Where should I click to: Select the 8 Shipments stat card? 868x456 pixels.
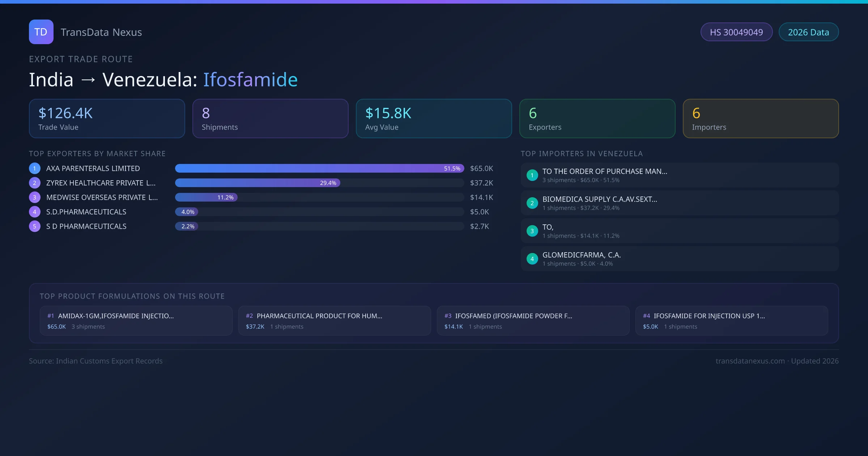point(270,119)
